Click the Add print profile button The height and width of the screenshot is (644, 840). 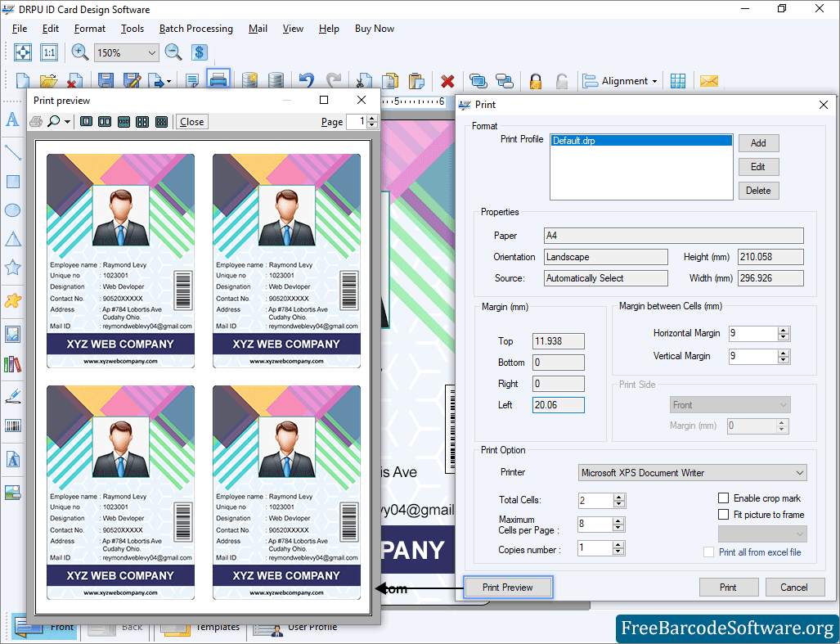(758, 143)
